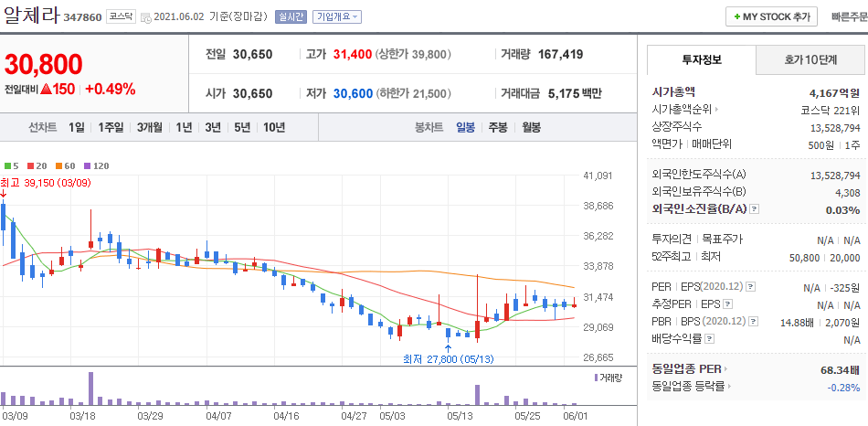Image resolution: width=868 pixels, height=426 pixels.
Task: Select the 주봉 weekly candle chart
Action: [498, 127]
